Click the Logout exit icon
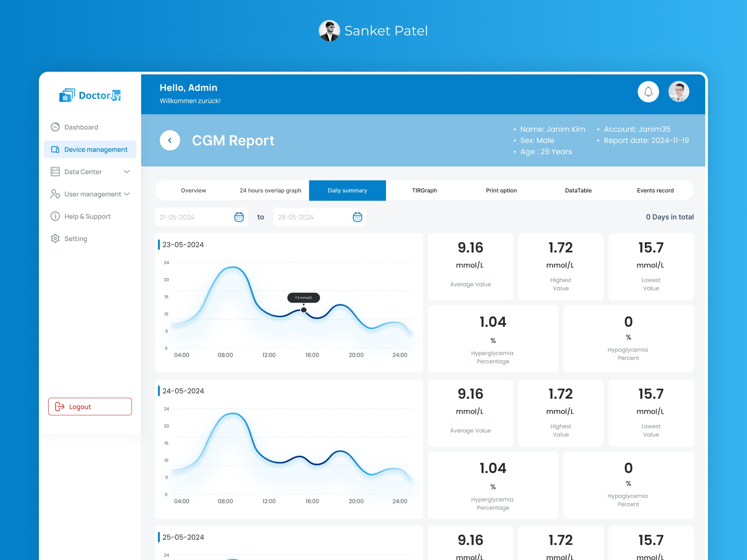The height and width of the screenshot is (560, 747). [x=59, y=406]
